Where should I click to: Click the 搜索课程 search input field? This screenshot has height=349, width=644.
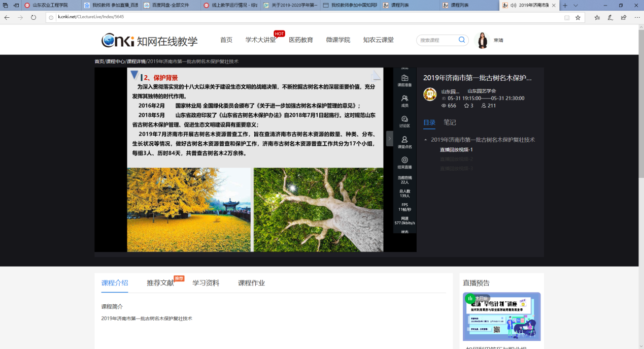(x=436, y=40)
